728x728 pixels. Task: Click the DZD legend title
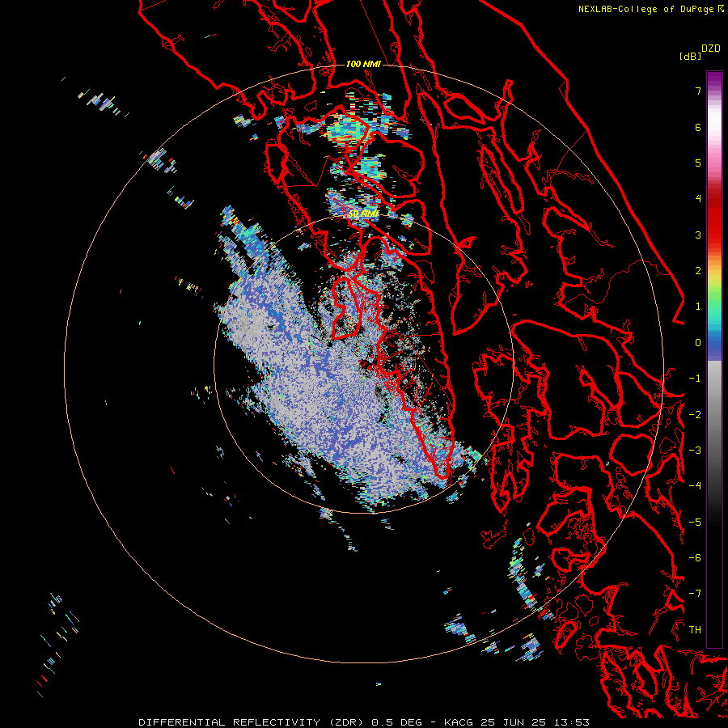[711, 48]
